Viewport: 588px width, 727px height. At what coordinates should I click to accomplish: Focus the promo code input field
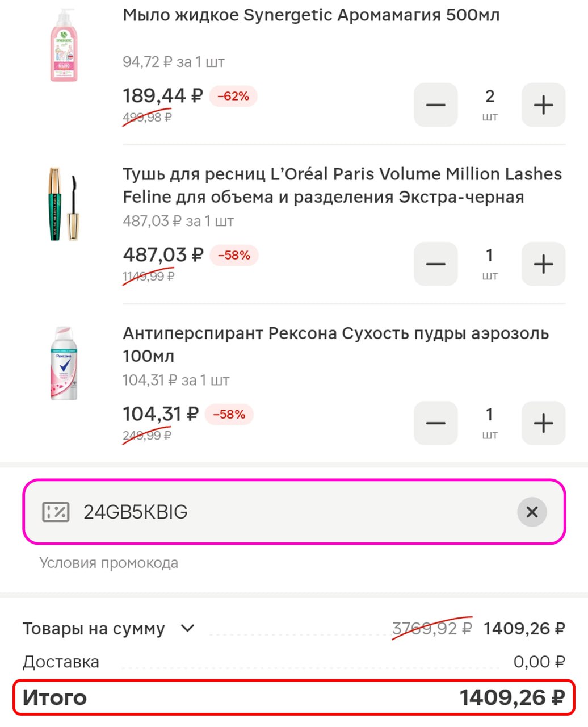pos(284,512)
